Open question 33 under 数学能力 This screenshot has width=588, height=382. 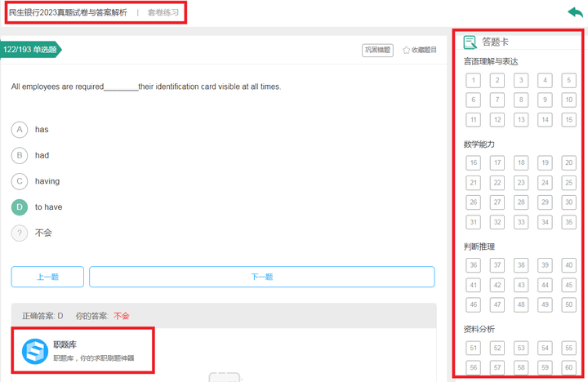click(521, 222)
